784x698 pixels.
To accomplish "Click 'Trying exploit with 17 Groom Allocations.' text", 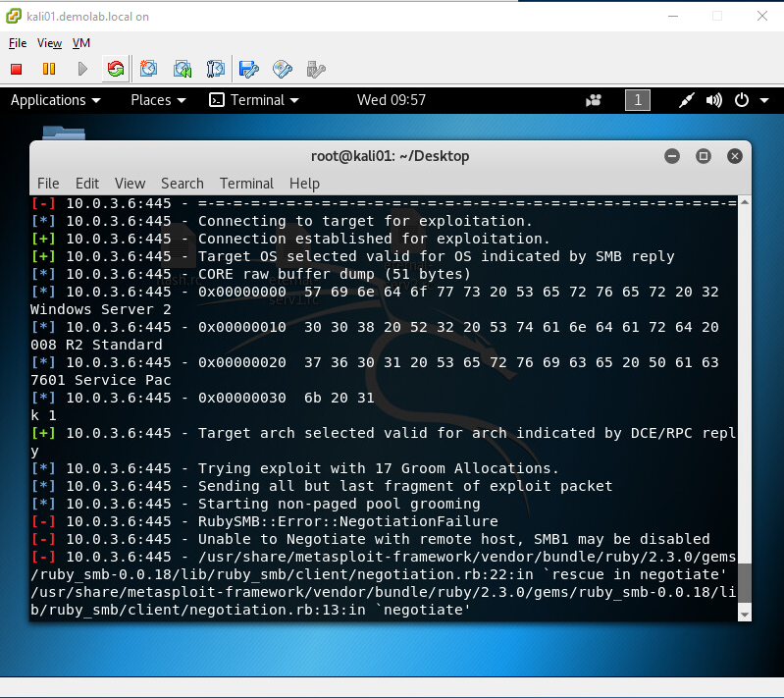I will [x=379, y=468].
